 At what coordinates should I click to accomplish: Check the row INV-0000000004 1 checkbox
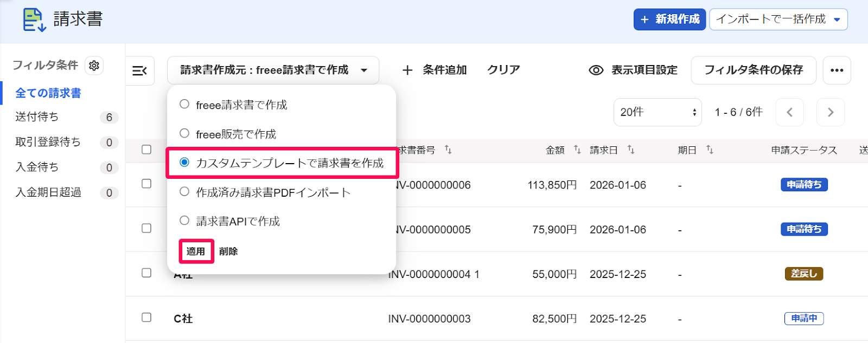pyautogui.click(x=146, y=273)
